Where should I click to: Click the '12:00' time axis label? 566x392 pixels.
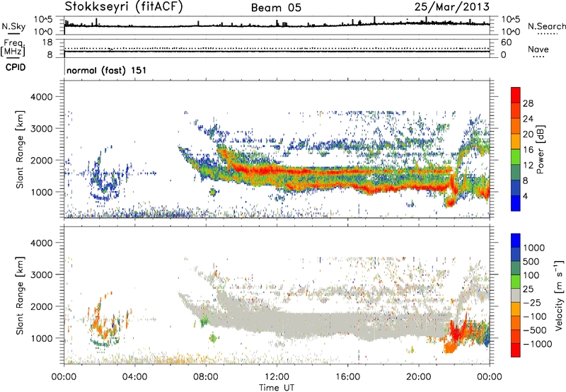pyautogui.click(x=277, y=377)
